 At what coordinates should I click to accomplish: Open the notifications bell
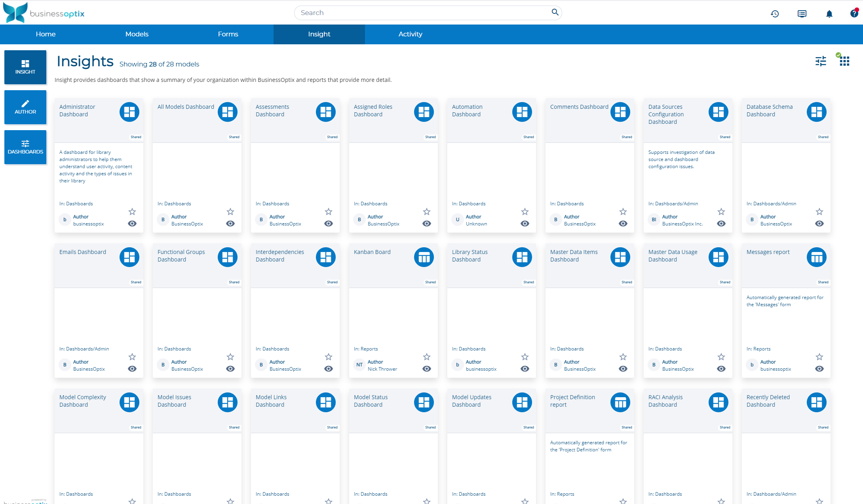pyautogui.click(x=829, y=14)
